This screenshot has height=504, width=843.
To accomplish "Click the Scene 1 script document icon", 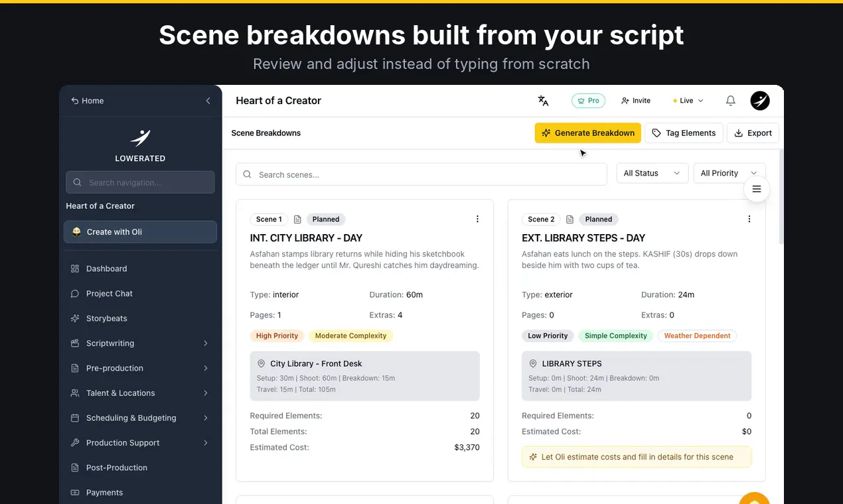I will tap(297, 220).
